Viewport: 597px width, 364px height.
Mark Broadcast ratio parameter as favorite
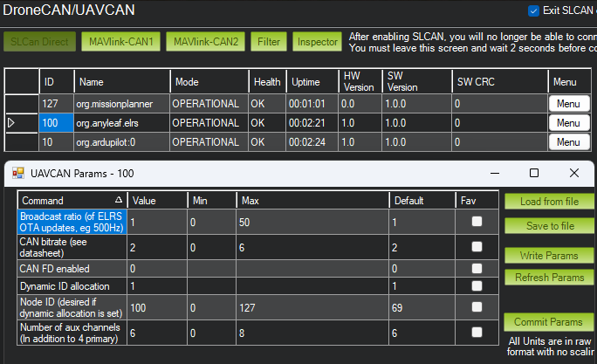pos(477,221)
